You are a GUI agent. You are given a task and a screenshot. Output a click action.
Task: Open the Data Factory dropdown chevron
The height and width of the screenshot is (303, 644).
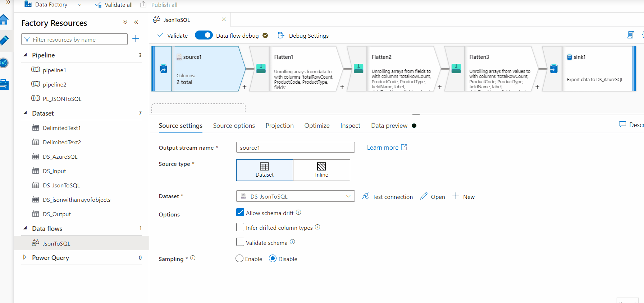tap(79, 5)
